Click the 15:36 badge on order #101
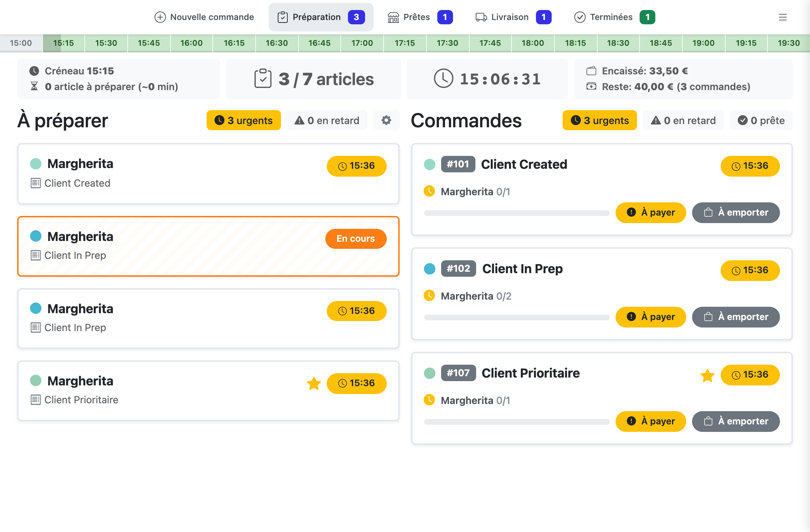The width and height of the screenshot is (810, 532). (750, 166)
